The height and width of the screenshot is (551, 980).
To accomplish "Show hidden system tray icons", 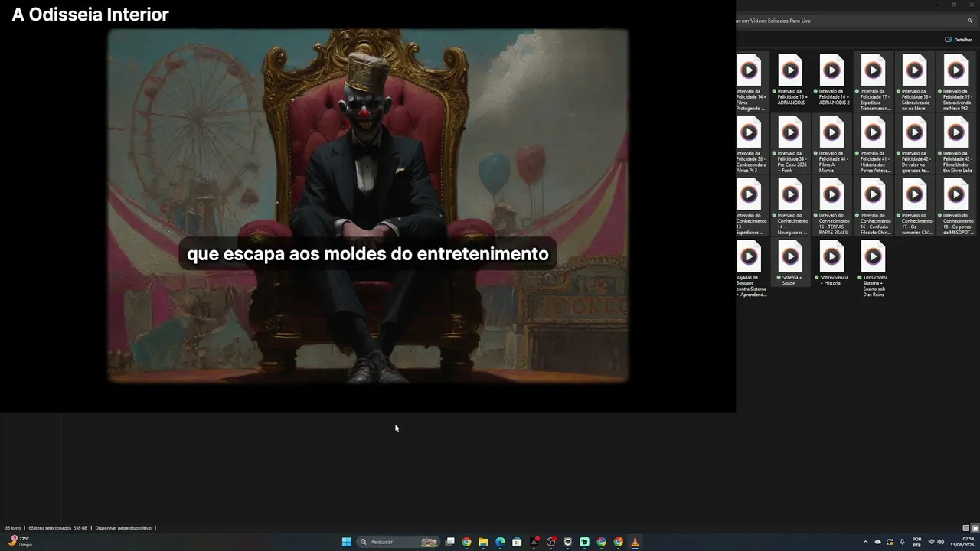I will click(866, 542).
